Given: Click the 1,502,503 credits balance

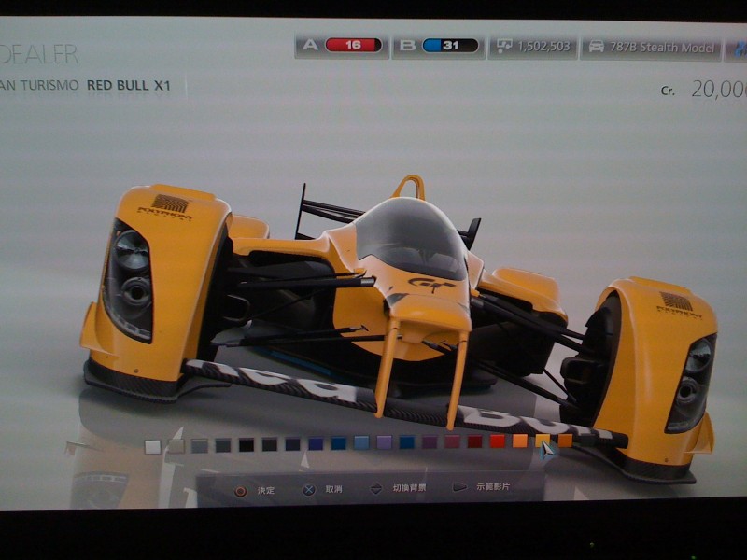Looking at the screenshot, I should click(x=543, y=46).
